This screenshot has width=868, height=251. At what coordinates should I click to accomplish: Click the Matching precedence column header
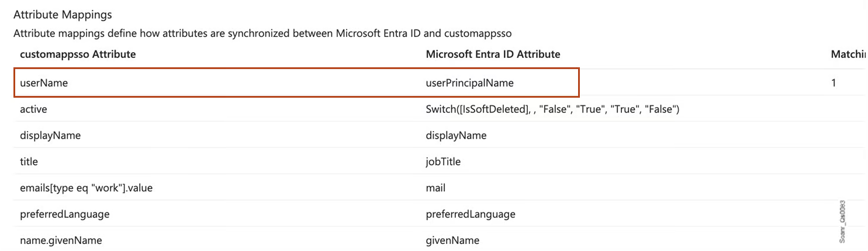(x=848, y=54)
